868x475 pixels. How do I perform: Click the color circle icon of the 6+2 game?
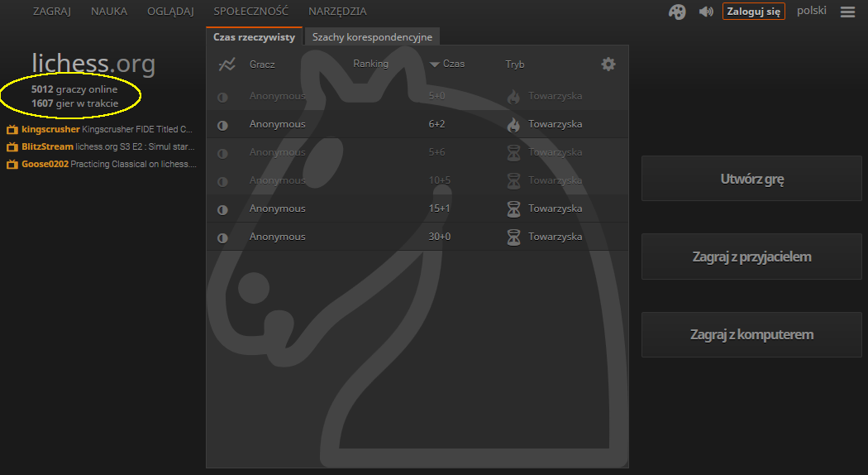pos(222,125)
